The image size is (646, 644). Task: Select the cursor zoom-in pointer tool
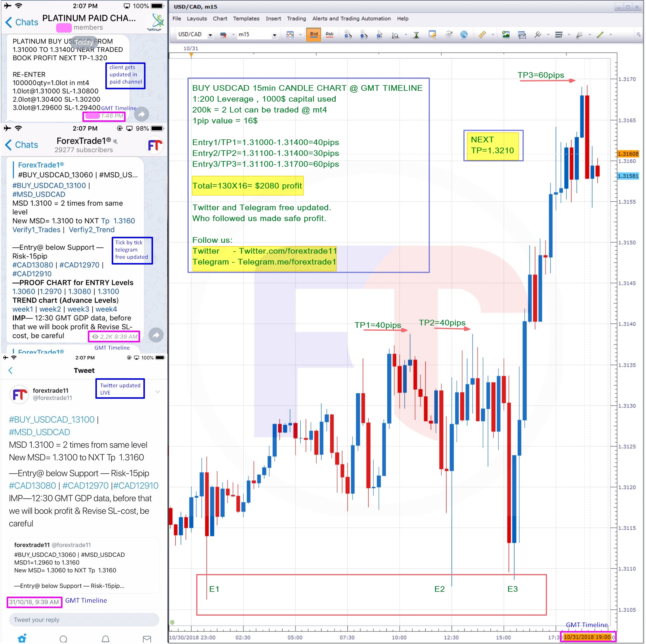coord(379,35)
